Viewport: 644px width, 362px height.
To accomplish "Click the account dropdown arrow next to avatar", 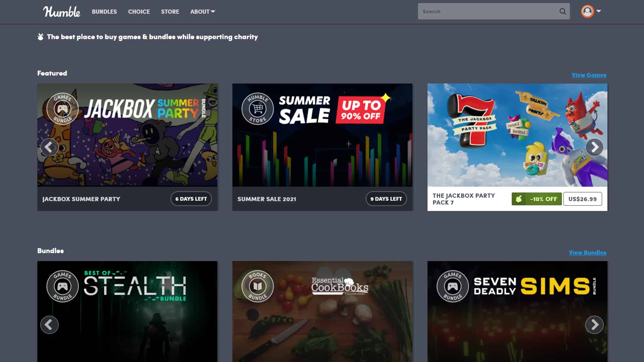I will (598, 11).
